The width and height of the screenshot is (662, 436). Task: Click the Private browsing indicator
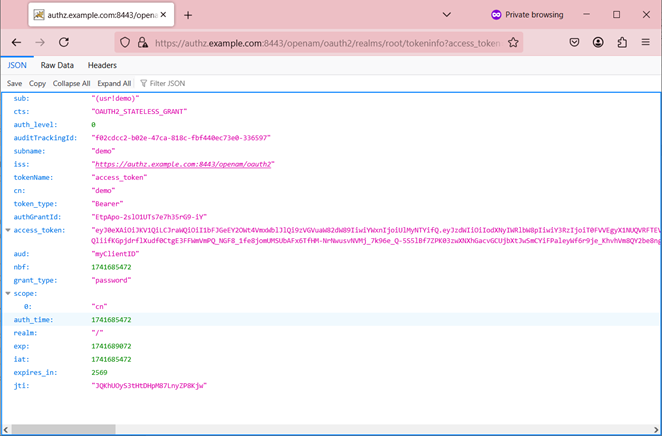(x=527, y=15)
